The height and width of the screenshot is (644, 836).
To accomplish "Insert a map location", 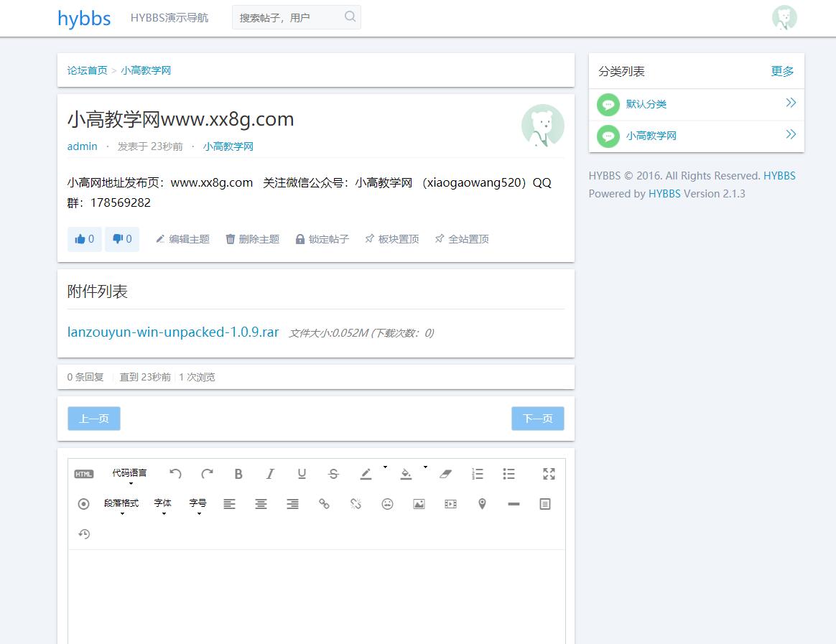I will coord(482,504).
